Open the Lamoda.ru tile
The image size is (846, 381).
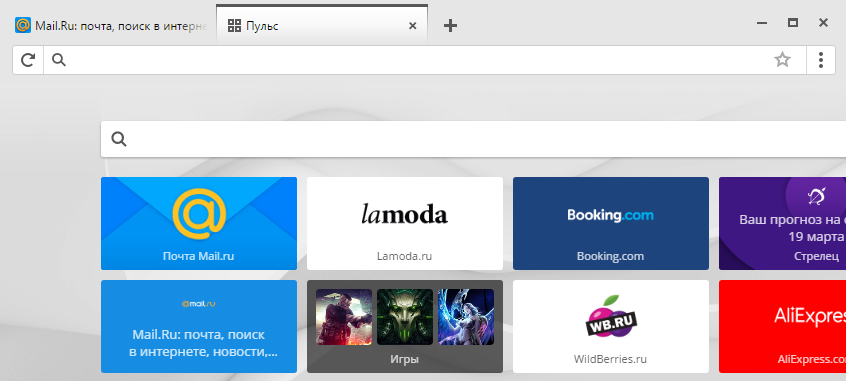405,223
